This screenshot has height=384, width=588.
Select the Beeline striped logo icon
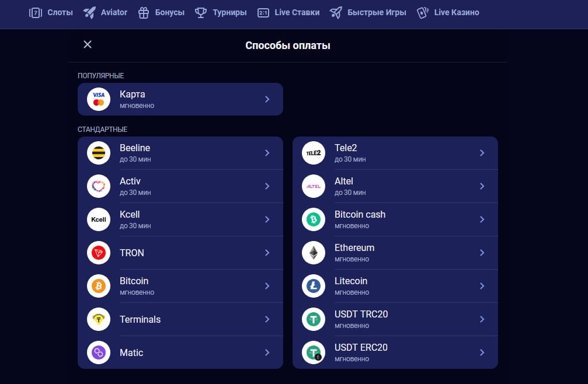pos(99,153)
